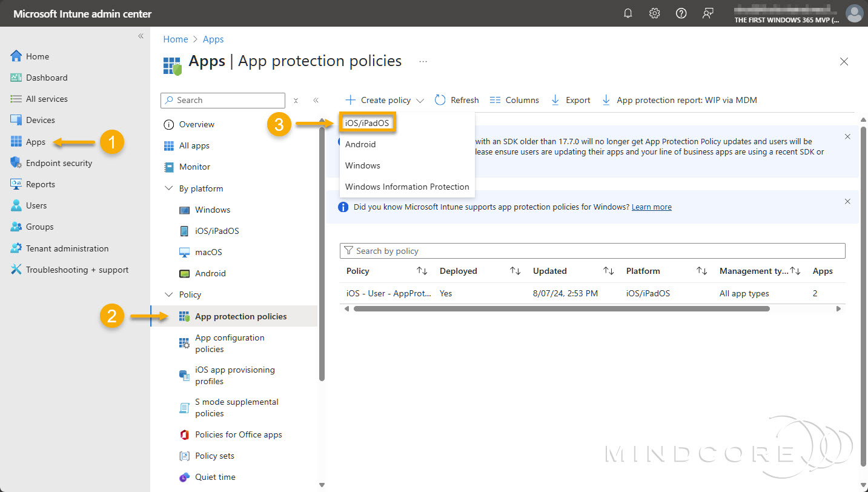868x492 pixels.
Task: Open the Columns selector
Action: tap(514, 99)
